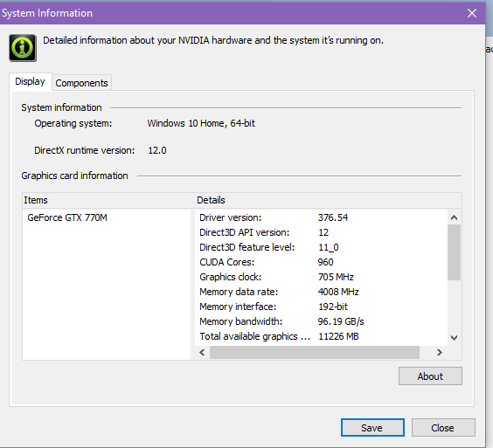Click the Windows 10 Home, 64-bit text

tap(201, 123)
